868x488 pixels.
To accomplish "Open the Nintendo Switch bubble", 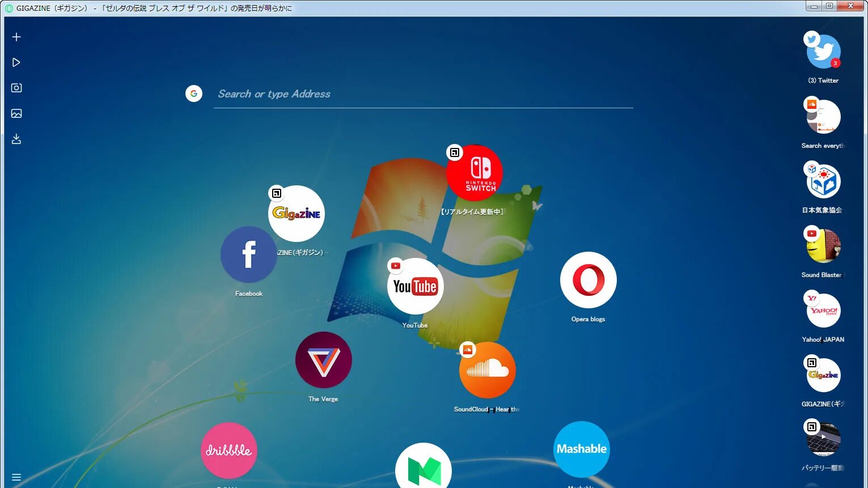I will 475,173.
